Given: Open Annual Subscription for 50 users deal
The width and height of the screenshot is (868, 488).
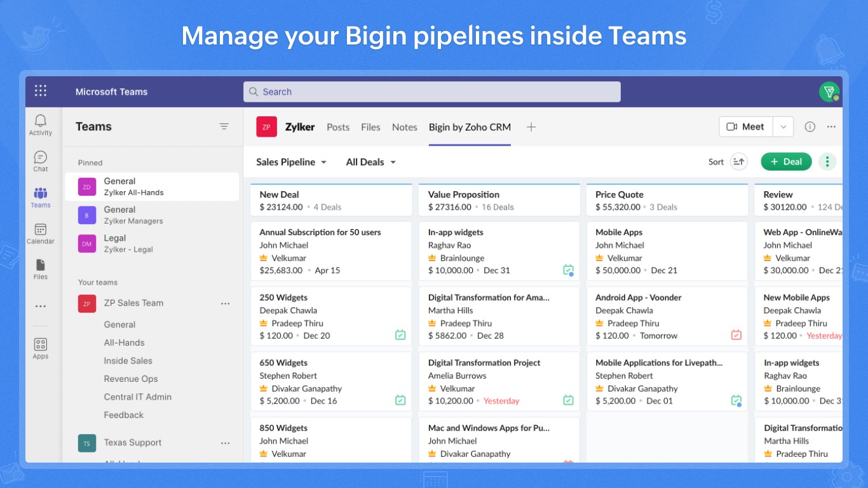Looking at the screenshot, I should [331, 251].
